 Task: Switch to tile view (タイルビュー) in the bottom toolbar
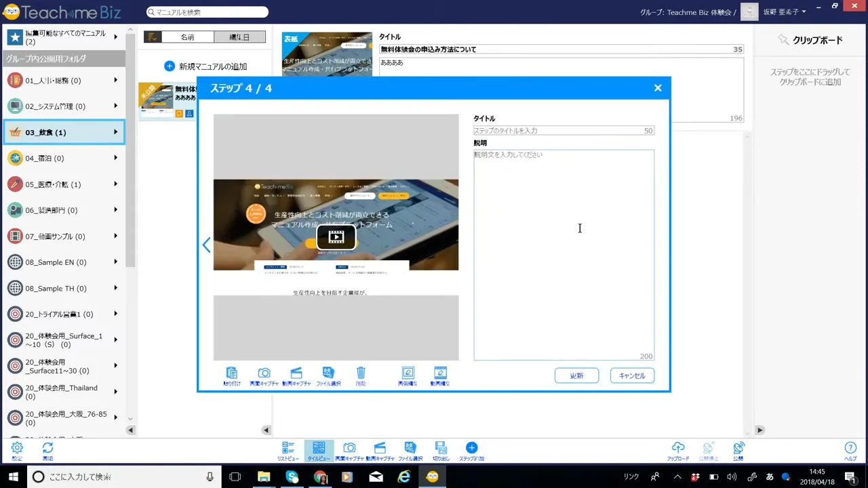coord(319,451)
